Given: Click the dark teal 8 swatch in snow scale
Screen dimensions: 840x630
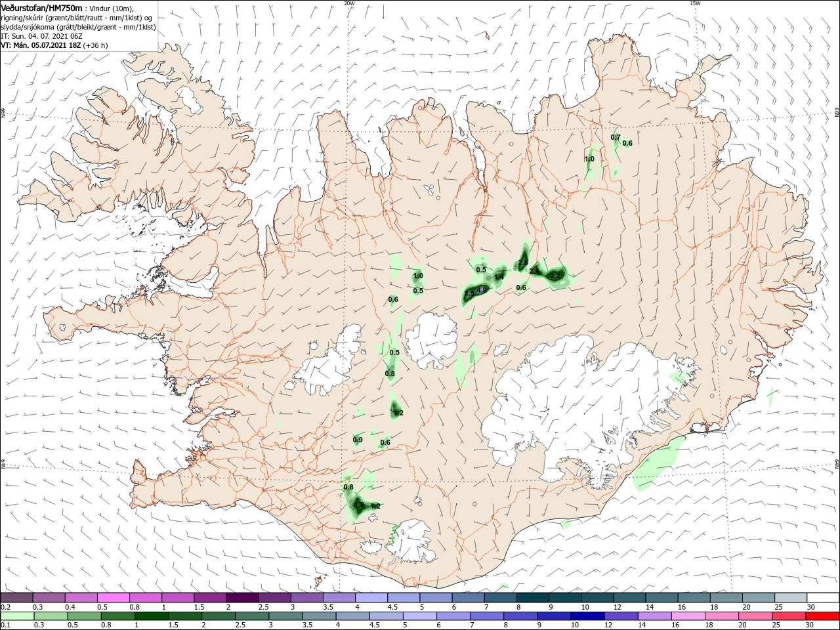Looking at the screenshot, I should 533,598.
